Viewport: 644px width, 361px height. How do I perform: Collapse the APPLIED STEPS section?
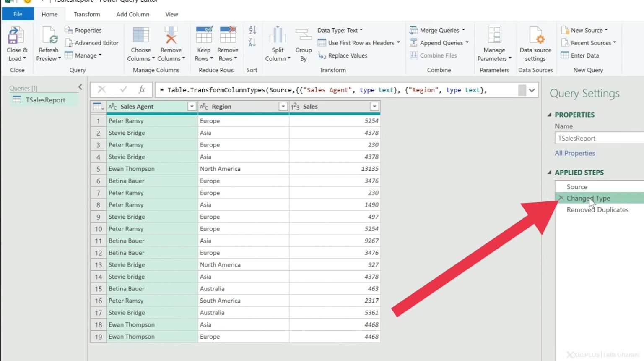tap(549, 173)
